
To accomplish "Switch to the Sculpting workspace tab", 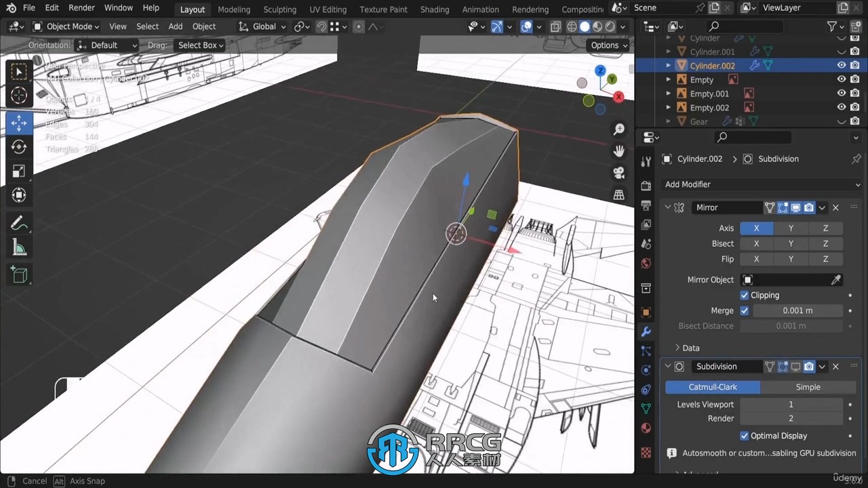I will [x=279, y=9].
